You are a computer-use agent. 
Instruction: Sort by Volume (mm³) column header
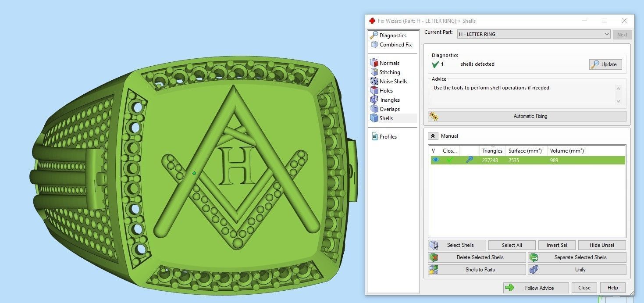click(x=568, y=150)
